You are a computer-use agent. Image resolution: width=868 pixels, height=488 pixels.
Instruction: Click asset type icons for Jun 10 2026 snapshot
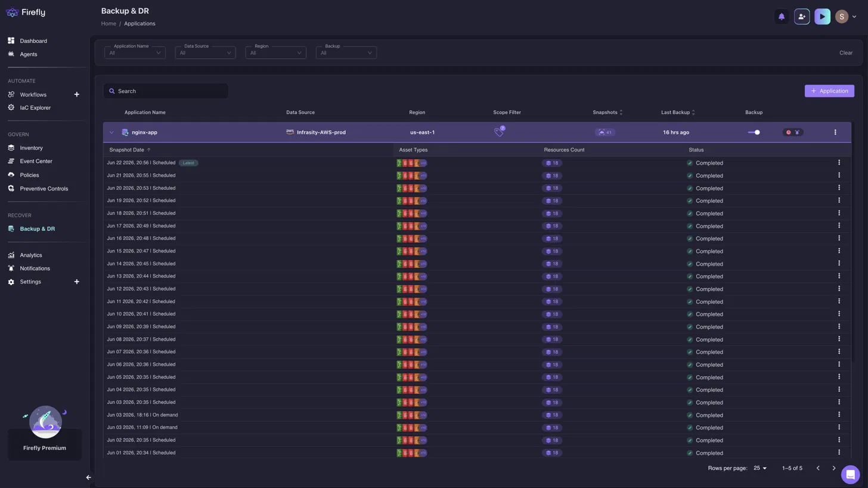pyautogui.click(x=412, y=314)
